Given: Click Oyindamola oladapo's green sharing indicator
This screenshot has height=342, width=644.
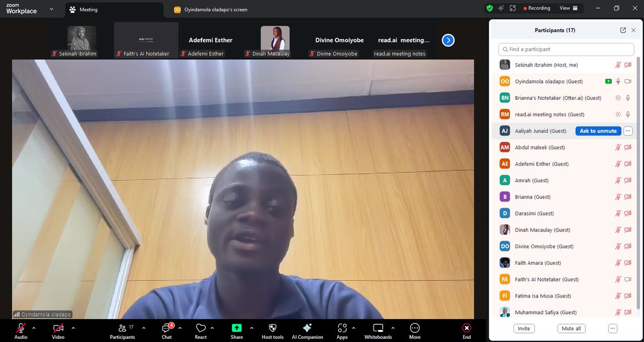Looking at the screenshot, I should pyautogui.click(x=608, y=81).
